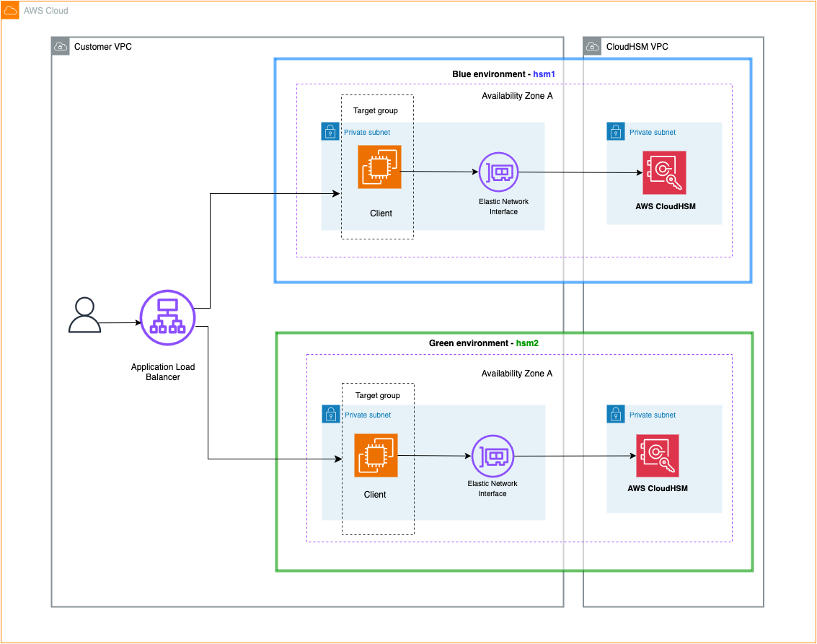Click the AWS Cloud logo icon

(10, 10)
